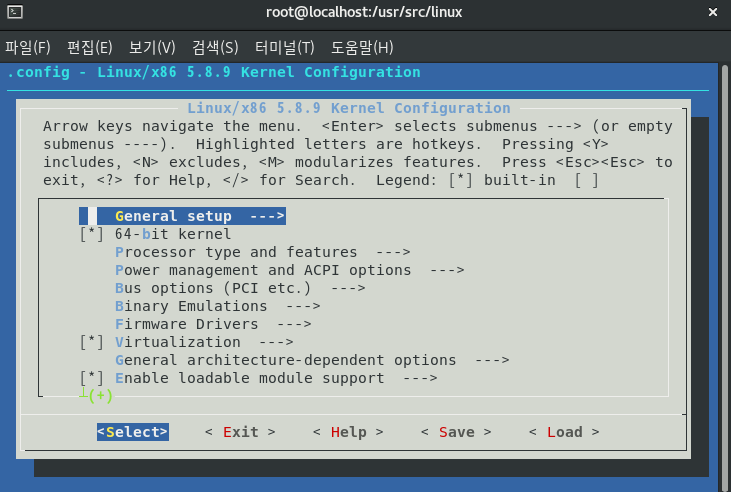Click the green (+) more-items indicator
Viewport: 731px width, 492px height.
click(100, 396)
